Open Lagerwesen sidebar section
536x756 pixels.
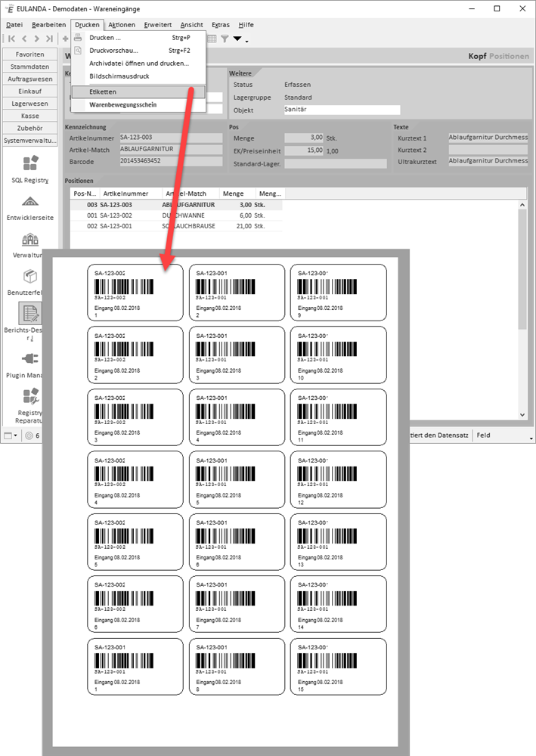click(30, 104)
